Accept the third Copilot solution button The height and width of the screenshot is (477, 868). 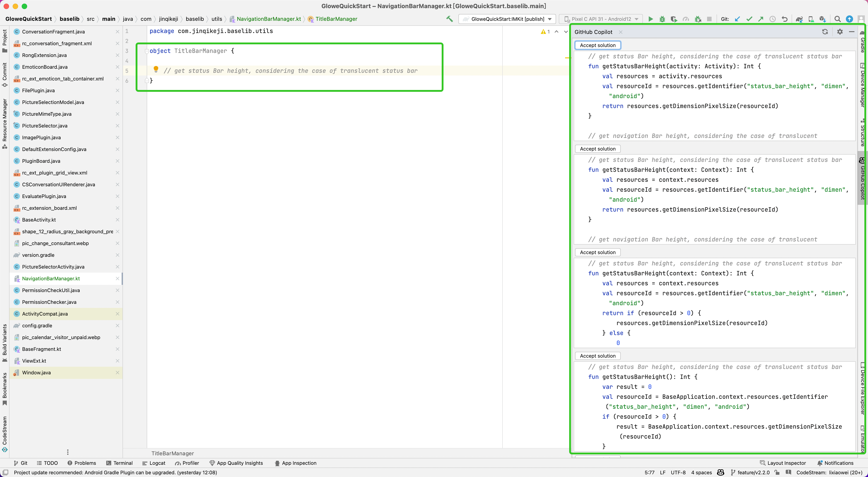click(597, 252)
